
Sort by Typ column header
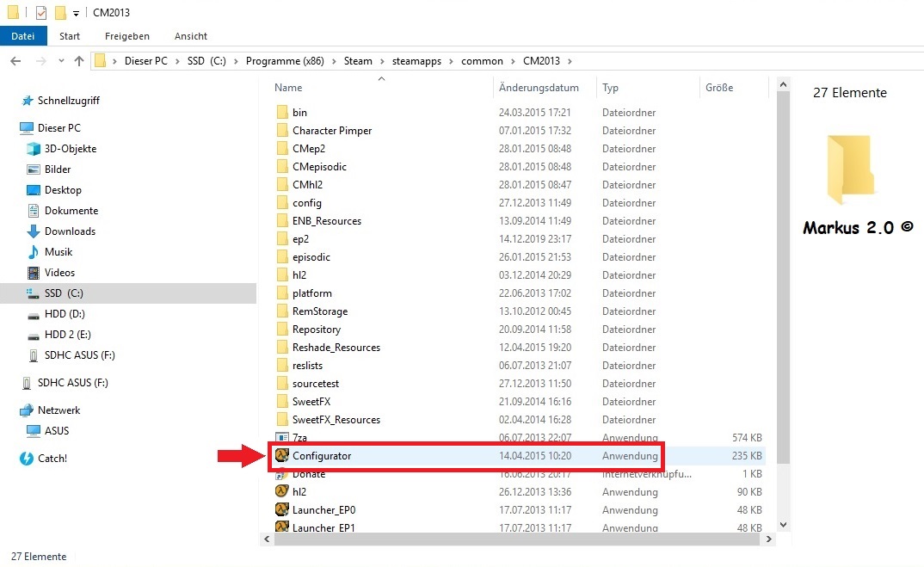[611, 87]
